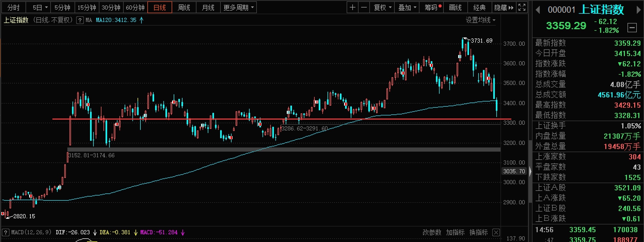Switch to the 5分钟 period tab
This screenshot has width=644, height=242.
click(x=62, y=7)
